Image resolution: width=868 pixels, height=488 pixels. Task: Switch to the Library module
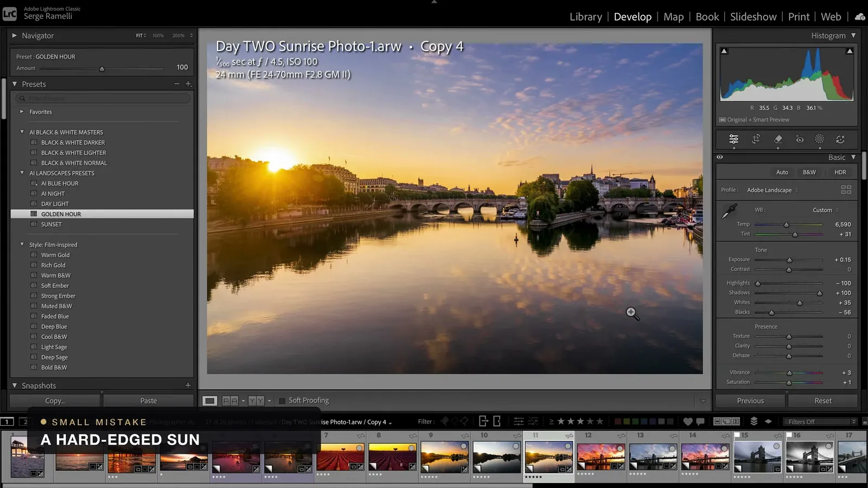pos(586,17)
